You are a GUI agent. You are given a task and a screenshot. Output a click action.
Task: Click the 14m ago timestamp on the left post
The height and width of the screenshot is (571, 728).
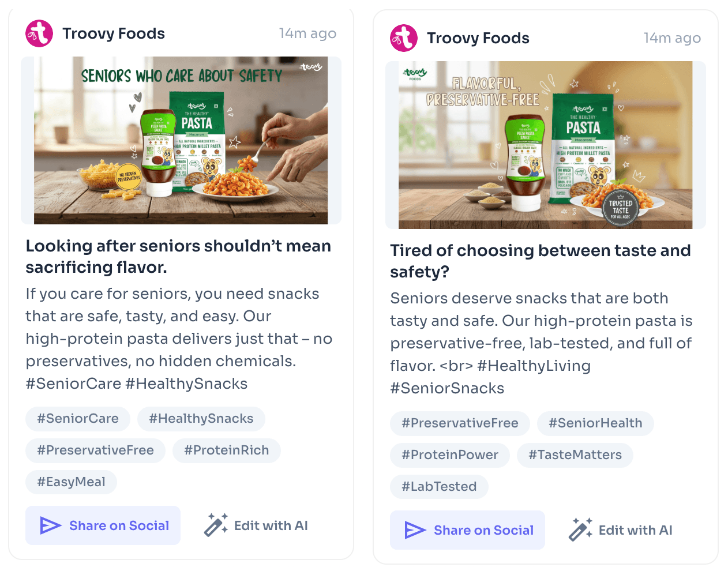pyautogui.click(x=308, y=33)
